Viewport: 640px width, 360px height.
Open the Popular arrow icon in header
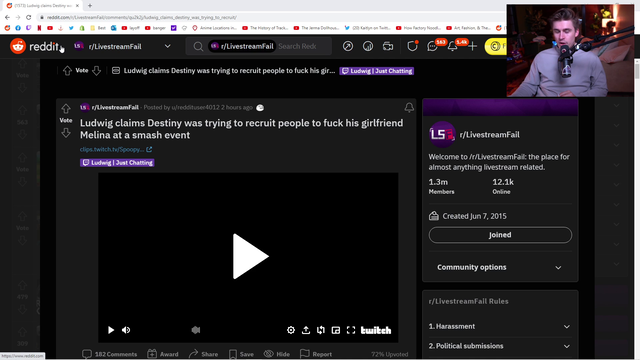(348, 46)
